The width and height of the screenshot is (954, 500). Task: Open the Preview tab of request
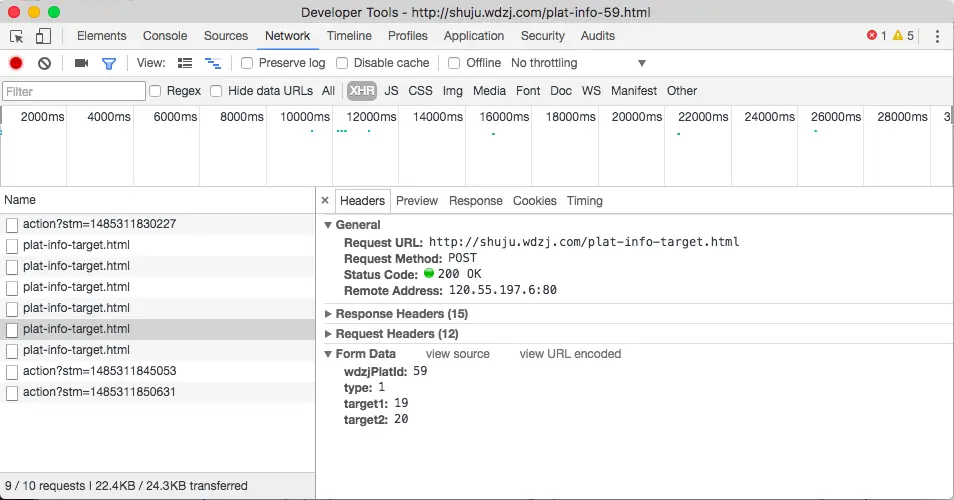tap(417, 201)
